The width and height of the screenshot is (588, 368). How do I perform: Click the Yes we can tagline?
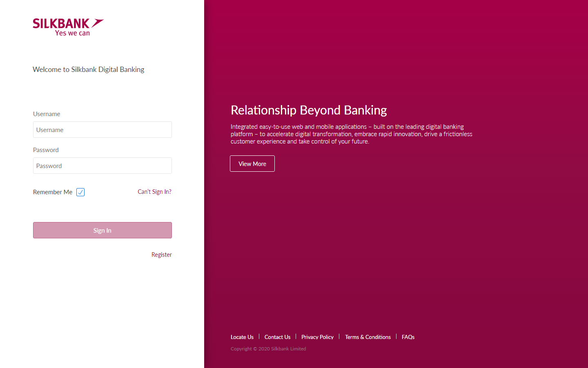(72, 33)
